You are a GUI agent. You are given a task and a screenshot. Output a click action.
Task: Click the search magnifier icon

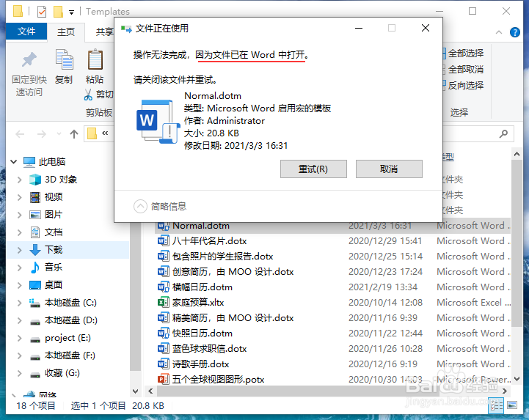(503, 134)
